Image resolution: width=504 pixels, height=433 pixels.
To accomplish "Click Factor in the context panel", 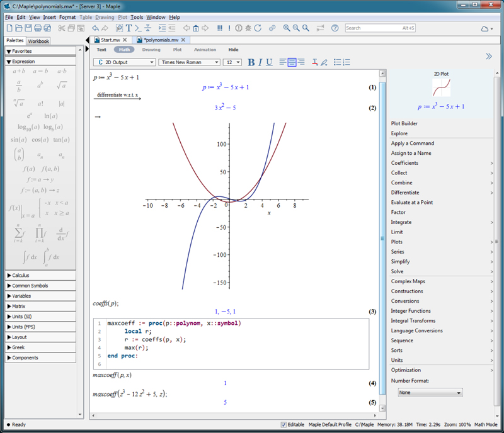I will [x=398, y=212].
